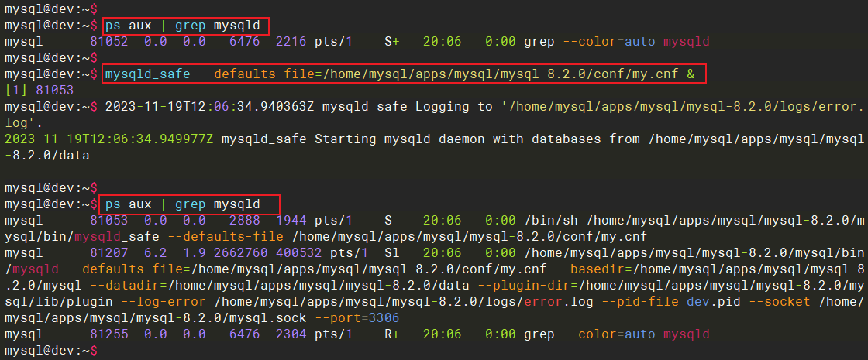Click the first highlighted ps aux command
This screenshot has width=868, height=360.
coord(182,26)
